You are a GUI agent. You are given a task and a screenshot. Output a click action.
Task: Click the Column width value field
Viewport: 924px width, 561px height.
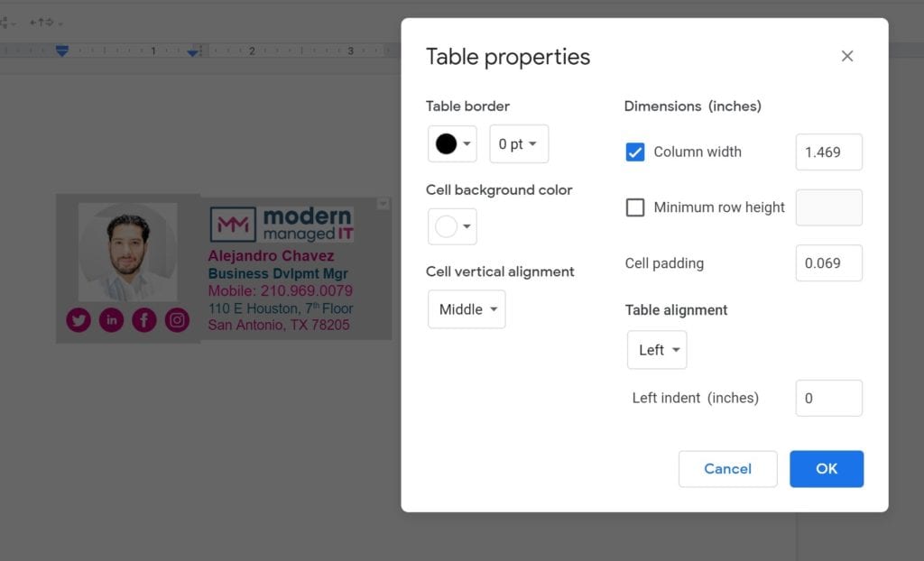point(828,152)
